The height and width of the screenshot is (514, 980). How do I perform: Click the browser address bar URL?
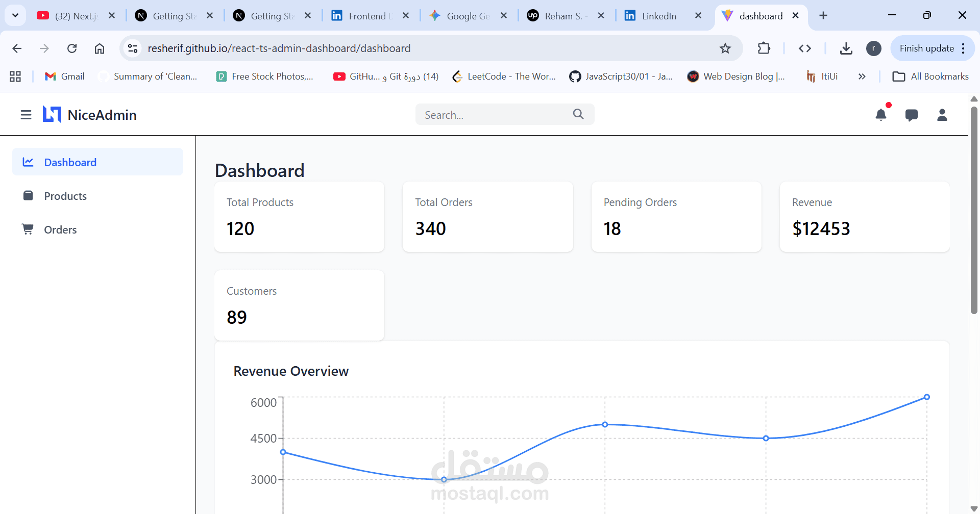coord(279,48)
